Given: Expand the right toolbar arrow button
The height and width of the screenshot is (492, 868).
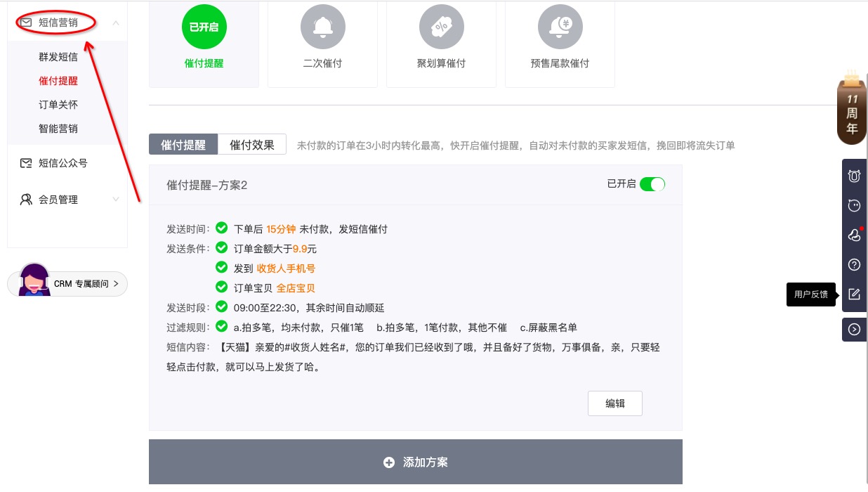Looking at the screenshot, I should coord(854,329).
